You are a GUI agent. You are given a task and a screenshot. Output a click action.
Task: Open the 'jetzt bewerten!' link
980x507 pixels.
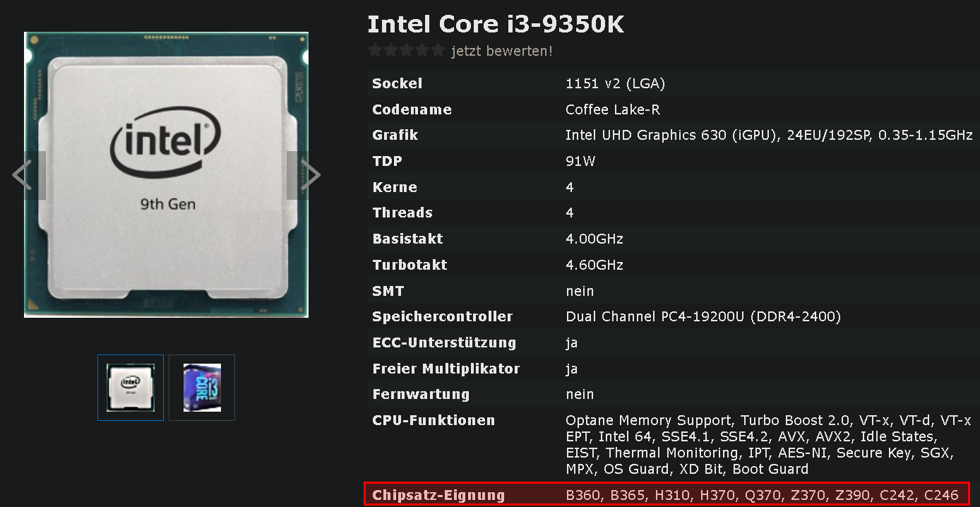(502, 51)
